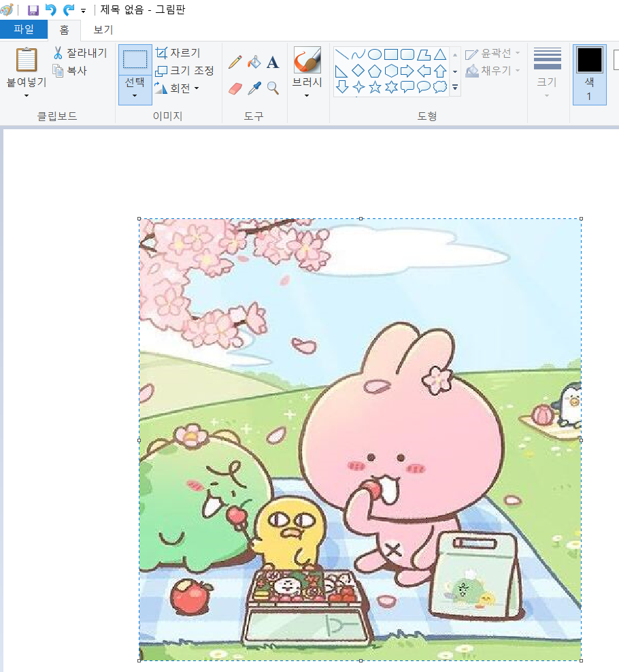
Task: Select the oval callout shape
Action: (x=424, y=87)
